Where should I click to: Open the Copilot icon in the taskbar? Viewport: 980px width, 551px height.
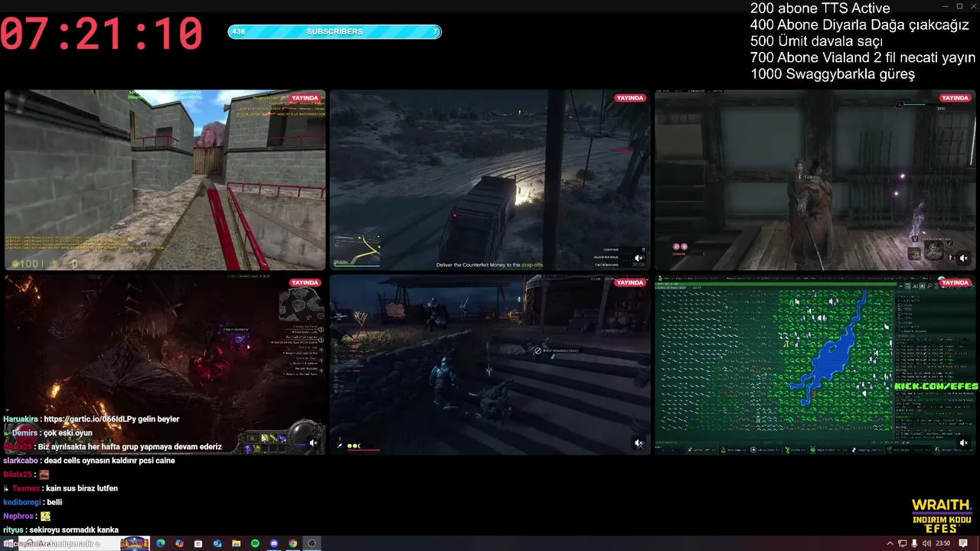click(x=180, y=543)
